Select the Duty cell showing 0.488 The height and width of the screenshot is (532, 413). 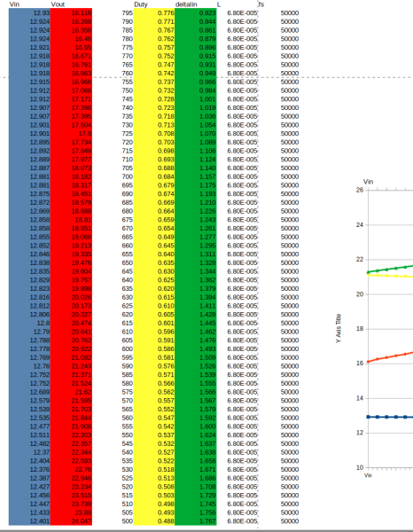154,521
